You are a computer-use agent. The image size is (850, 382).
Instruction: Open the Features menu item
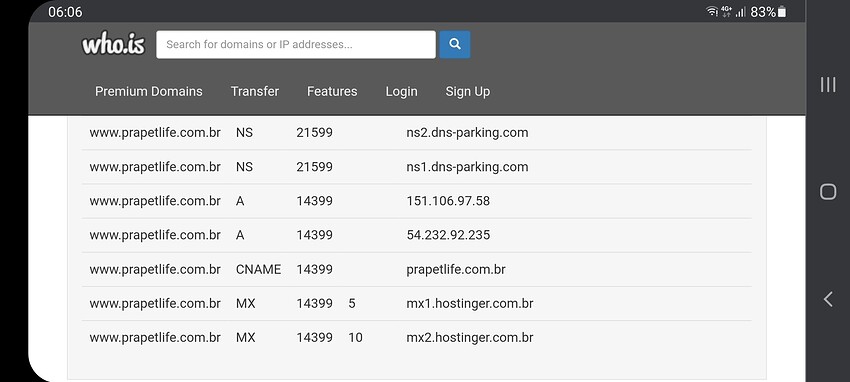click(332, 92)
